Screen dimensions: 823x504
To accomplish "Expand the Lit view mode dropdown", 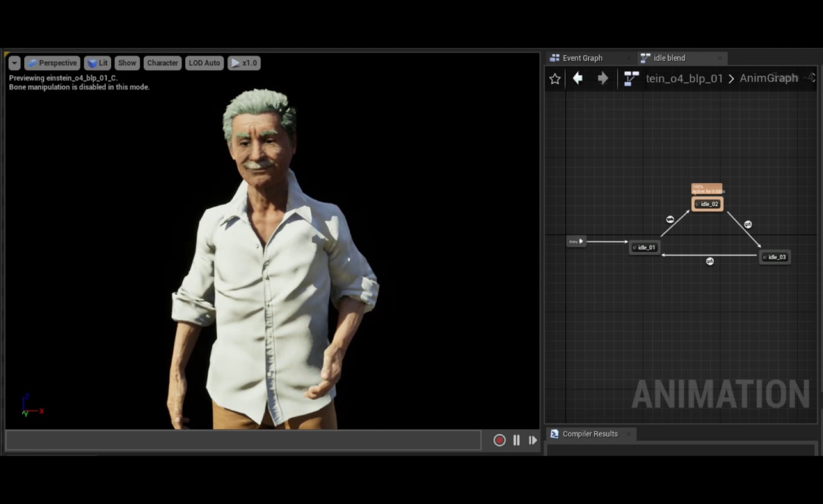I will [x=98, y=63].
